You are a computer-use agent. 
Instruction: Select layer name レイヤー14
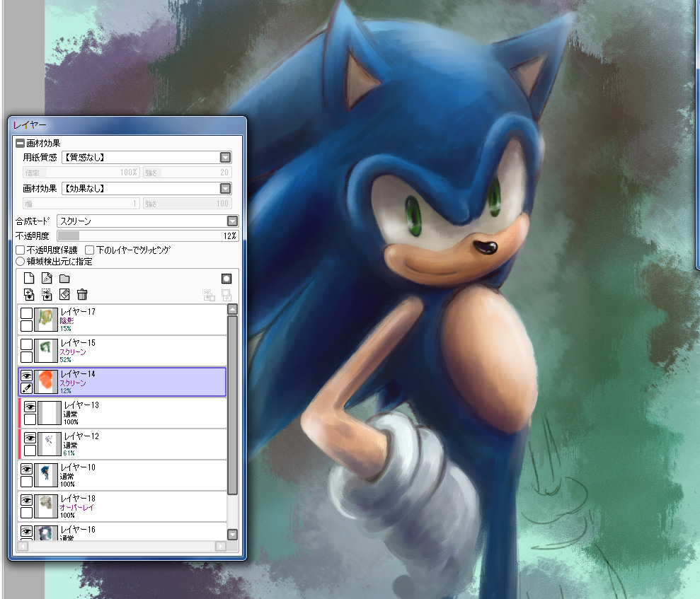(x=78, y=374)
